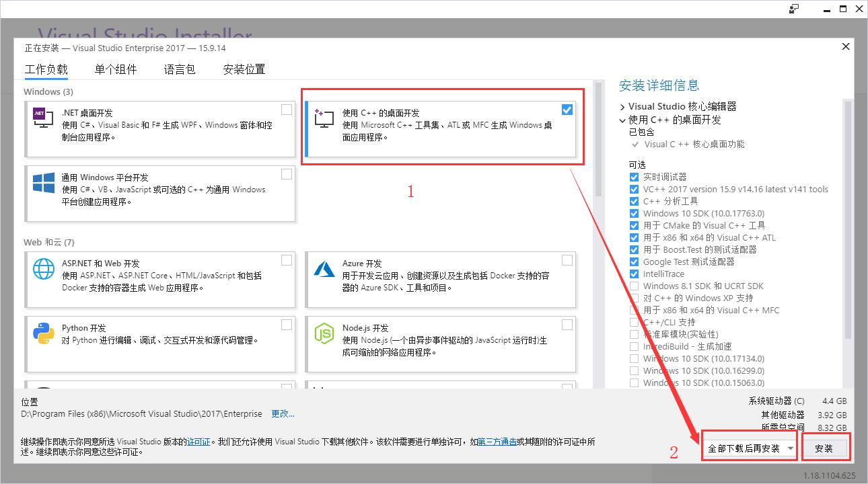Click the Windows (3) section heading
The image size is (868, 484).
pos(48,91)
